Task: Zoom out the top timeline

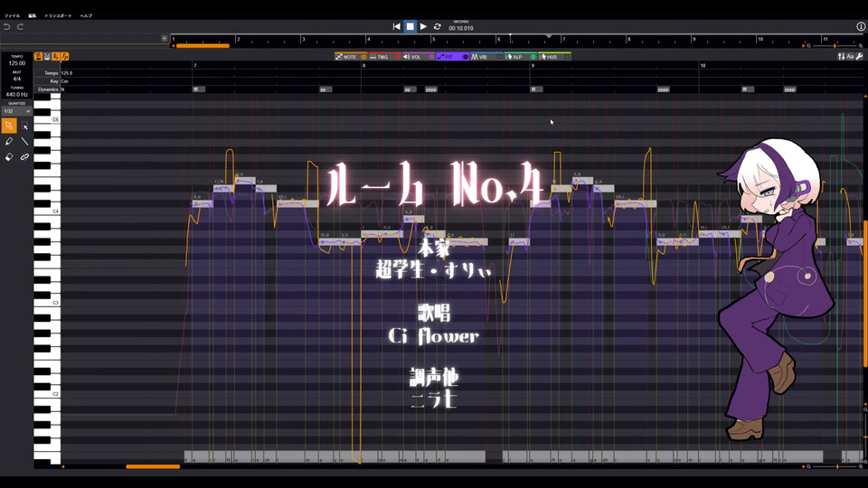Action: (x=808, y=46)
